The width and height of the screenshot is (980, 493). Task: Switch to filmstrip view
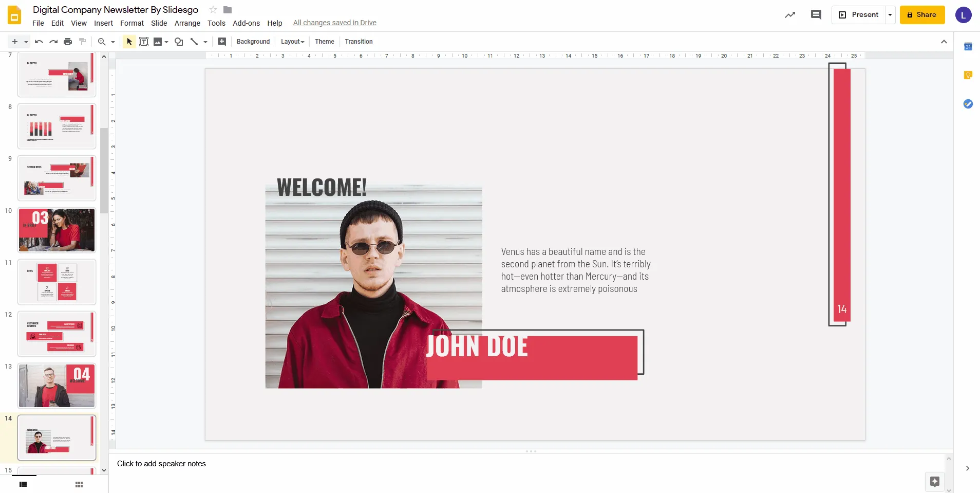point(23,484)
